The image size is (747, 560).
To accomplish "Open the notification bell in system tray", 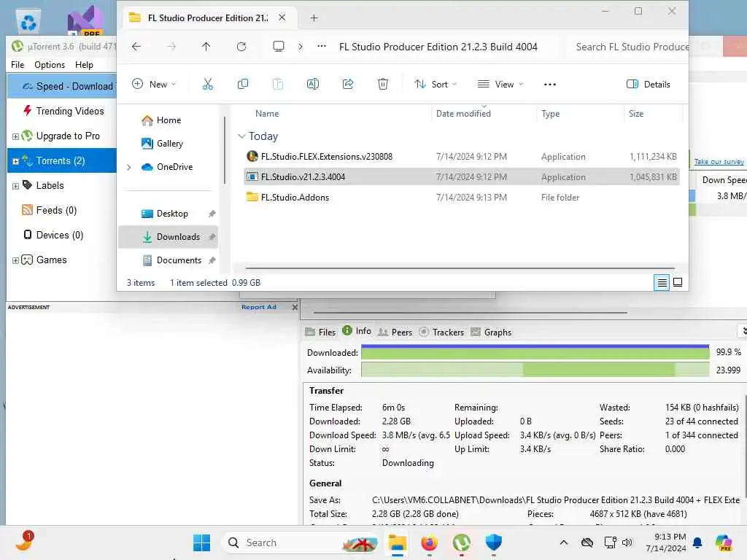I will [698, 542].
